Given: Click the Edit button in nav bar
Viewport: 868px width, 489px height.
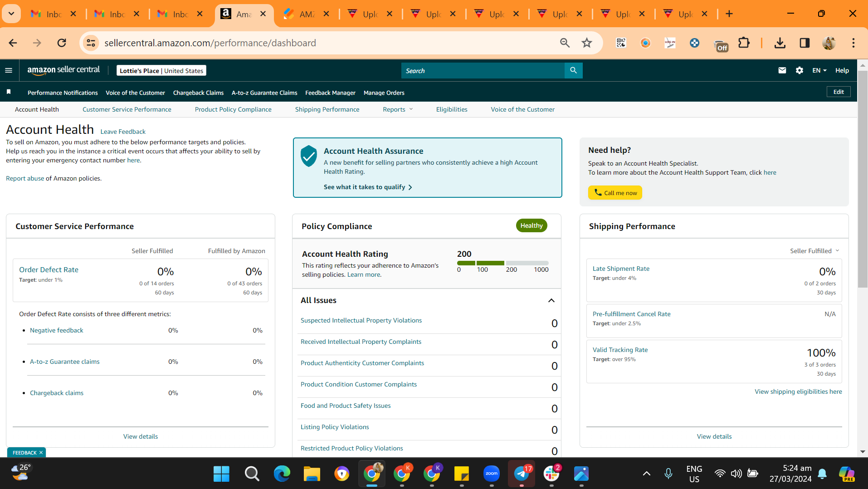Looking at the screenshot, I should (x=839, y=92).
